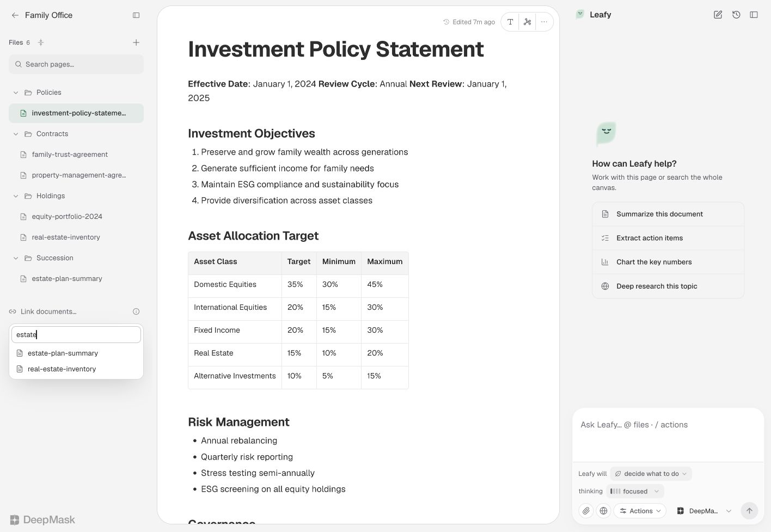The width and height of the screenshot is (771, 532).
Task: Open the DeepMa… model selector dropdown
Action: coord(704,511)
